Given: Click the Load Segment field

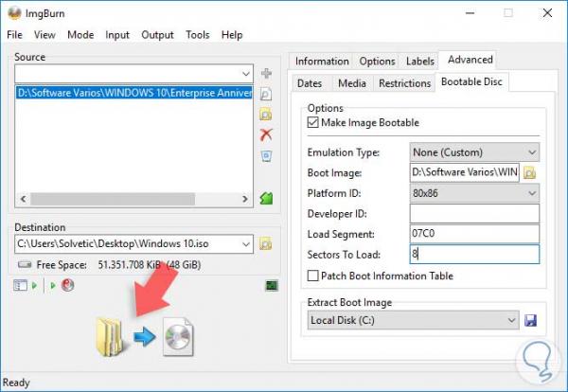Looking at the screenshot, I should 474,234.
